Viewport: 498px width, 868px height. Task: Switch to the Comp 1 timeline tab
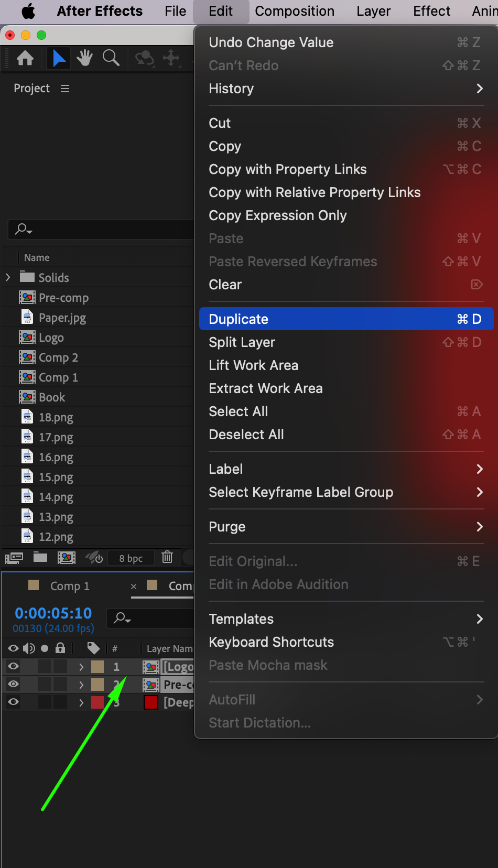tap(70, 586)
